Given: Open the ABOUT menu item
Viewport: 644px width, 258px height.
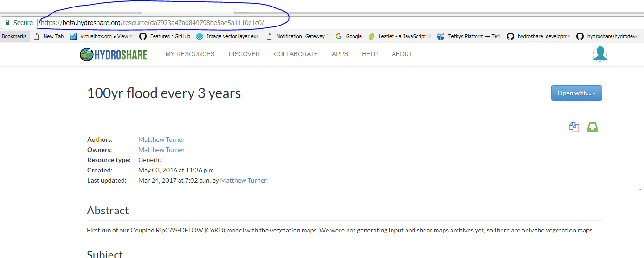Looking at the screenshot, I should click(x=402, y=54).
